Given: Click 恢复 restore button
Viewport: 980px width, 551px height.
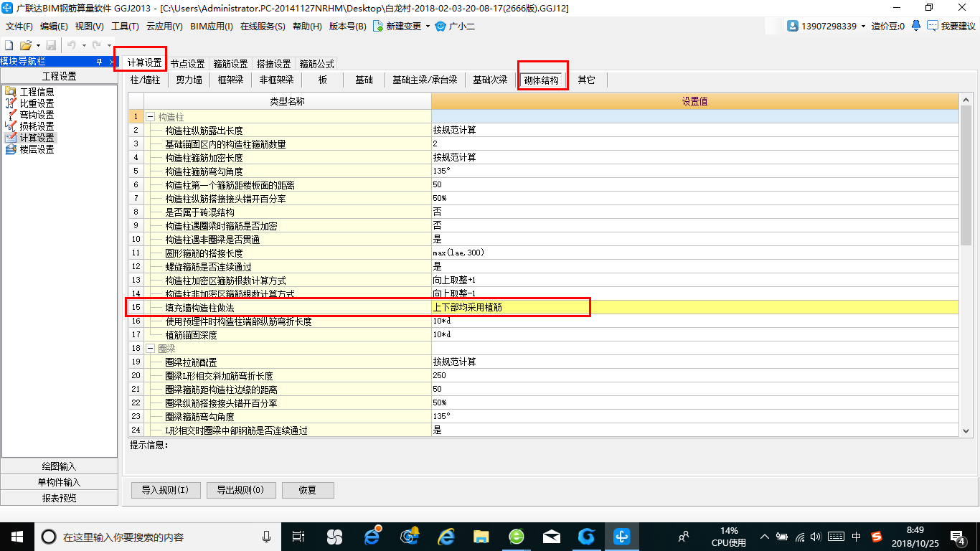Looking at the screenshot, I should pos(308,490).
